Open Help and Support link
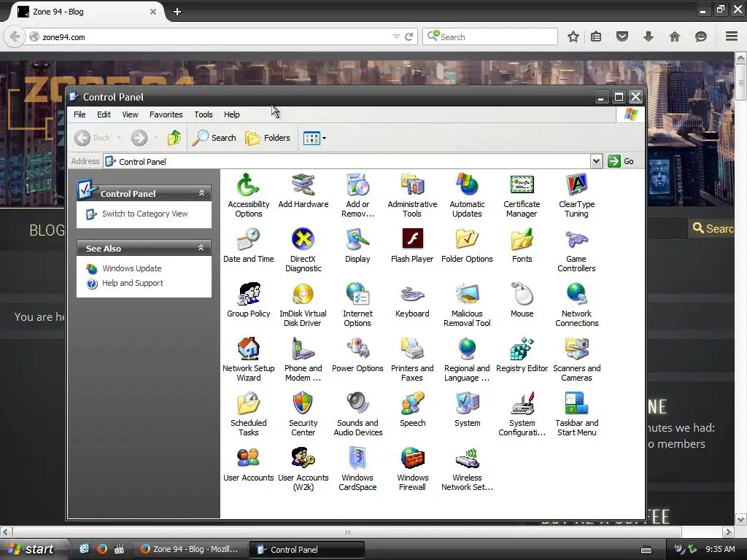This screenshot has width=747, height=560. pos(133,283)
